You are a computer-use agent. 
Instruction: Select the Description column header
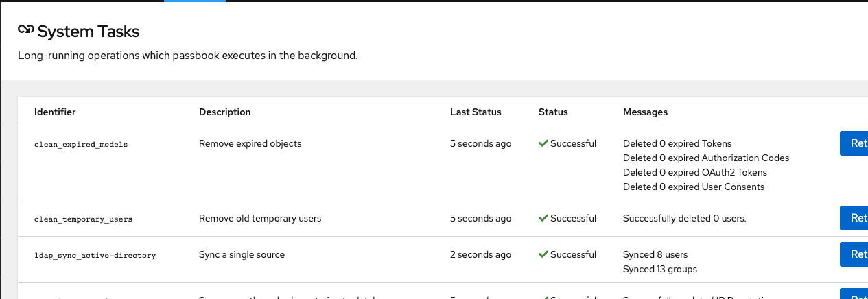[224, 112]
